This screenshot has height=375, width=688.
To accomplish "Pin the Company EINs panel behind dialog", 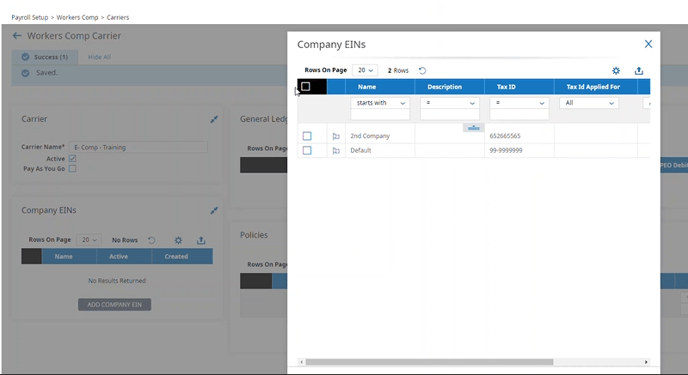I will [x=214, y=211].
